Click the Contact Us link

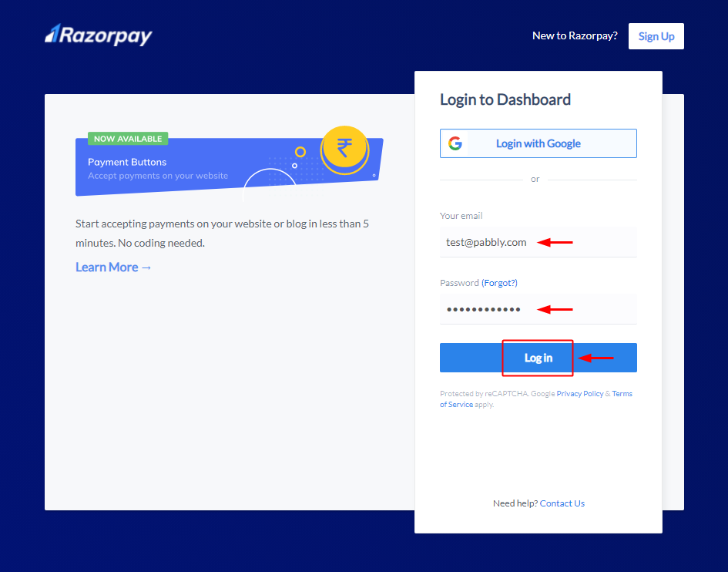[x=562, y=503]
